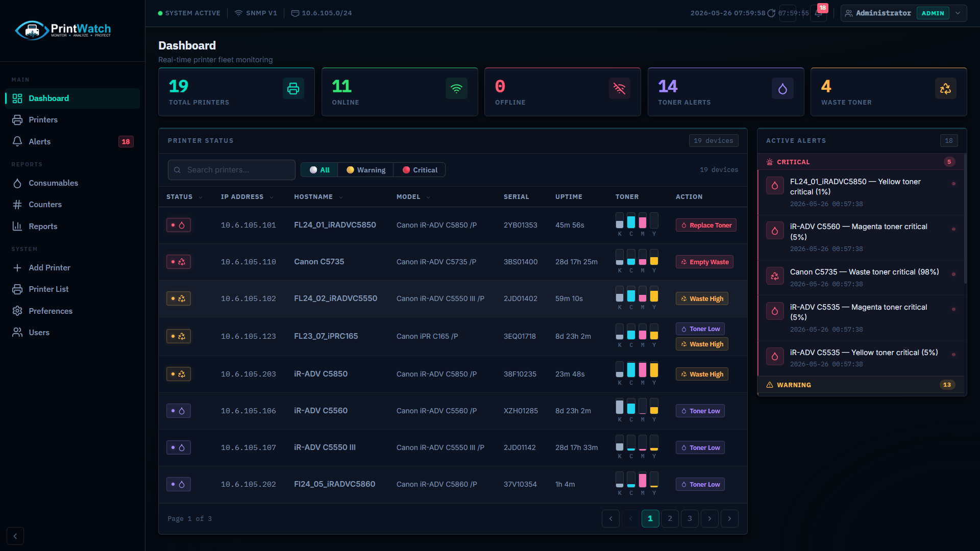Open hostname FL24_02_iRADVC5550 in the table

tap(335, 299)
